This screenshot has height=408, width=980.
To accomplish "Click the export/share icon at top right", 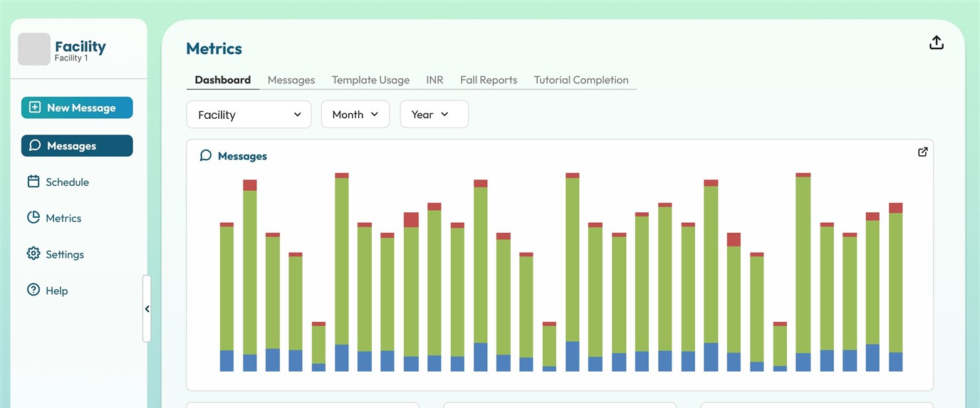I will pos(937,43).
